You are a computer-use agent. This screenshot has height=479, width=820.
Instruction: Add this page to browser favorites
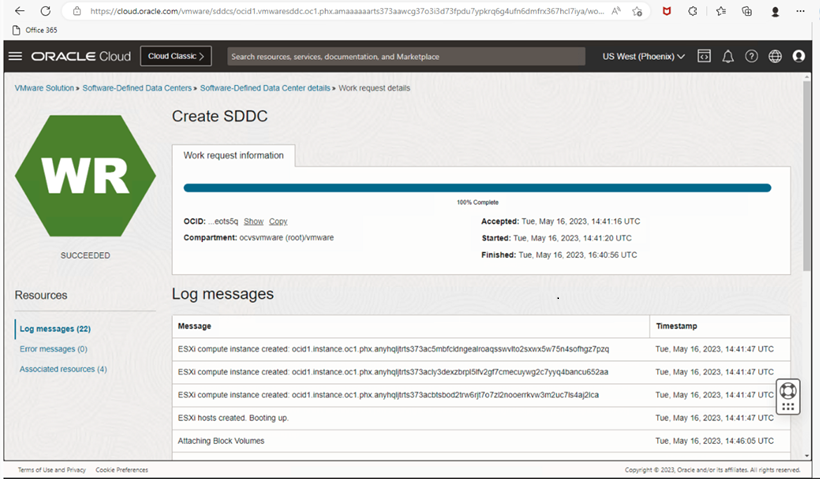637,11
